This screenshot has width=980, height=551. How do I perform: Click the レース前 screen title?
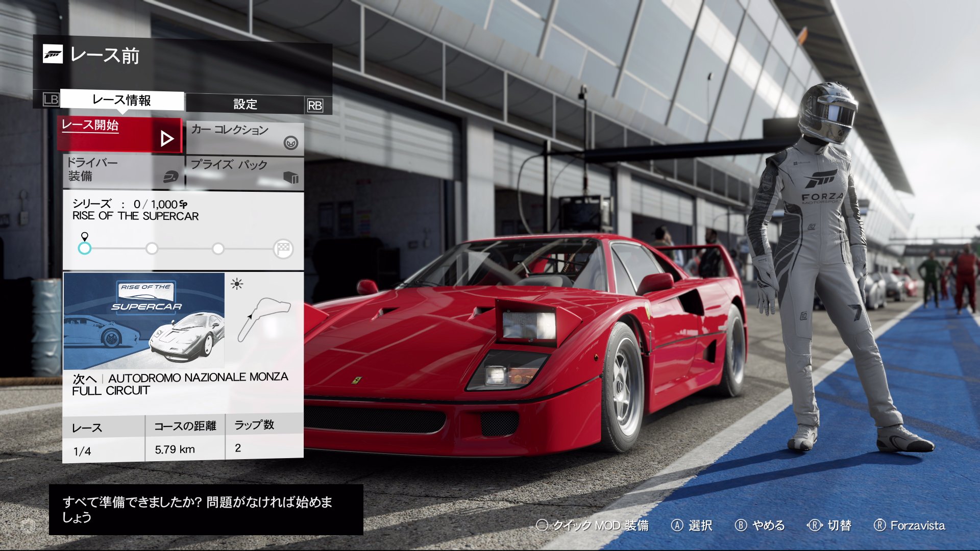click(105, 55)
